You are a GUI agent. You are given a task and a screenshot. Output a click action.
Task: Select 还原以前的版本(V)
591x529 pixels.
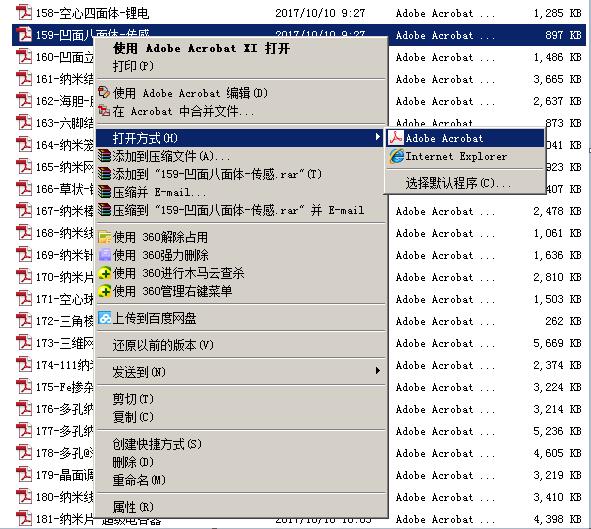pos(163,345)
